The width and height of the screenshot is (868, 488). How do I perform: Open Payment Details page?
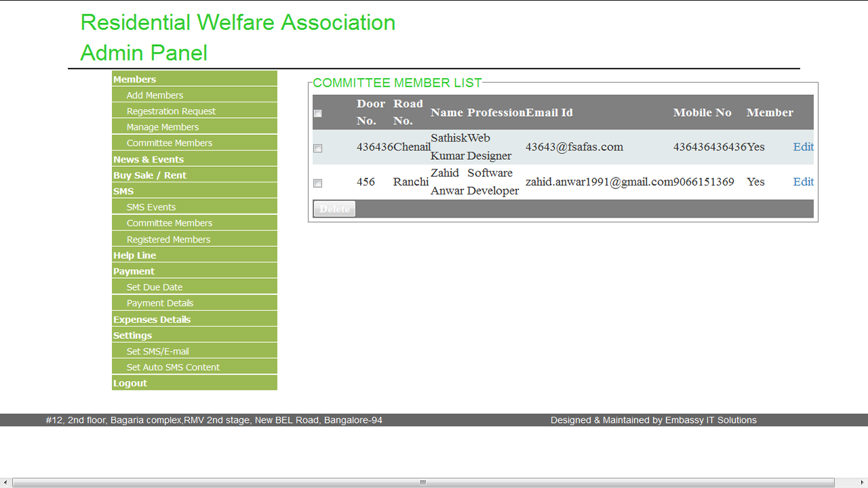click(195, 303)
